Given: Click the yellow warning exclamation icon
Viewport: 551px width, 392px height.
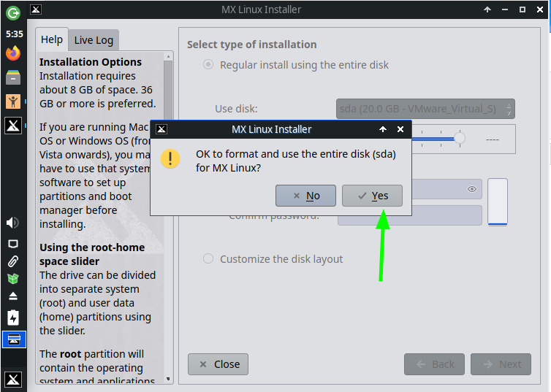Looking at the screenshot, I should pyautogui.click(x=170, y=158).
